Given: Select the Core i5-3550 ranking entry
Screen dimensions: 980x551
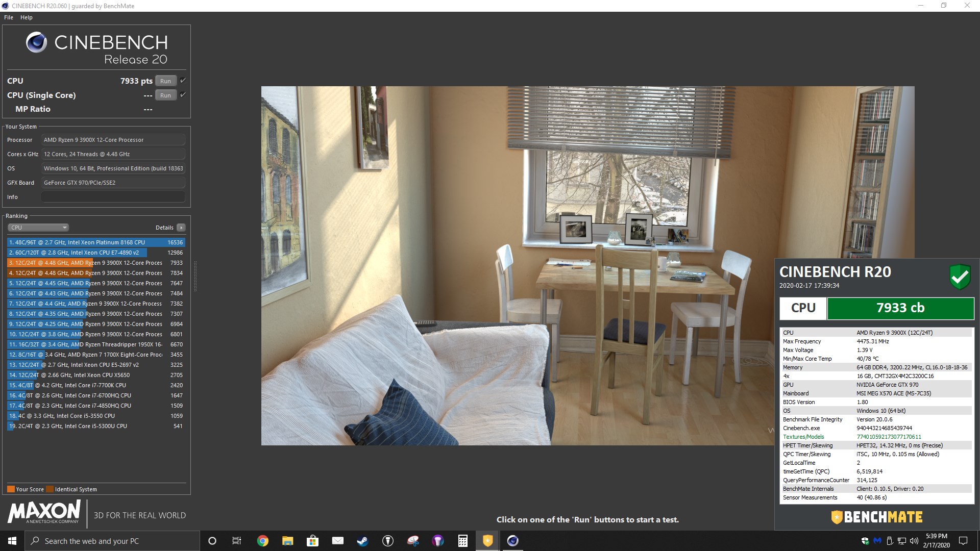Looking at the screenshot, I should [96, 416].
